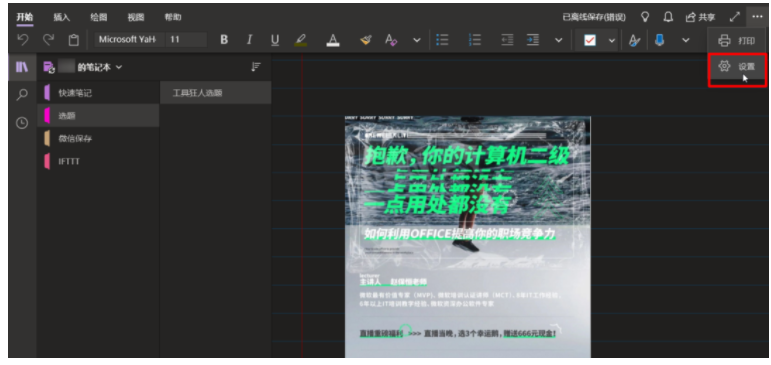Image resolution: width=771 pixels, height=365 pixels.
Task: Switch to the 插入 tab
Action: pos(61,17)
